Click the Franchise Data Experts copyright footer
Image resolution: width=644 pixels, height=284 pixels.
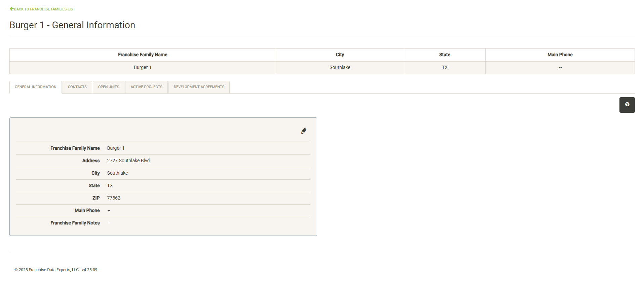[56, 270]
